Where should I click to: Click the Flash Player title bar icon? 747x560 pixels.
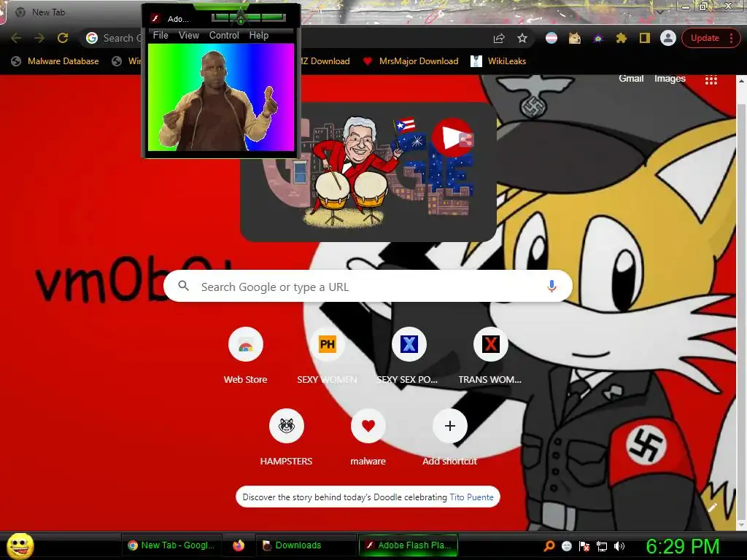[x=155, y=18]
